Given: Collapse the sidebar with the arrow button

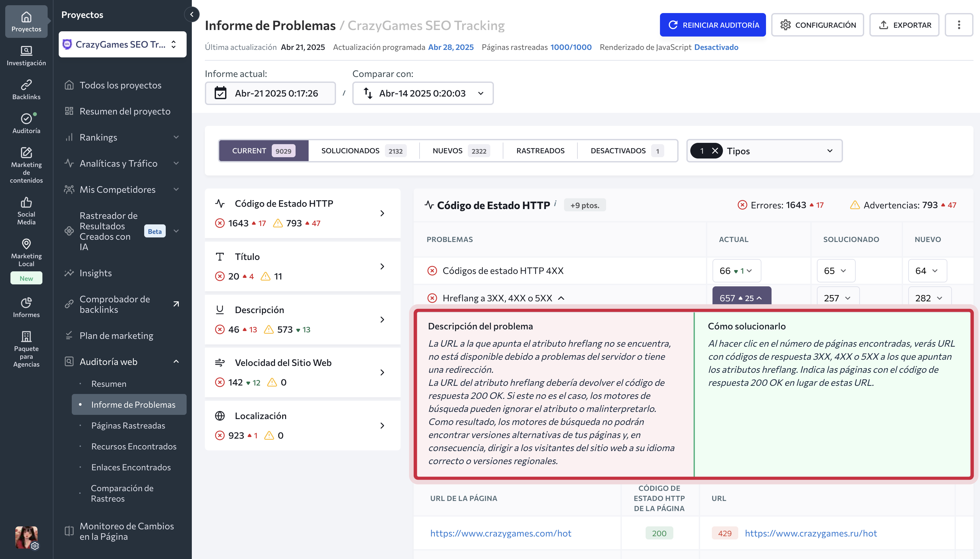Looking at the screenshot, I should click(x=191, y=15).
